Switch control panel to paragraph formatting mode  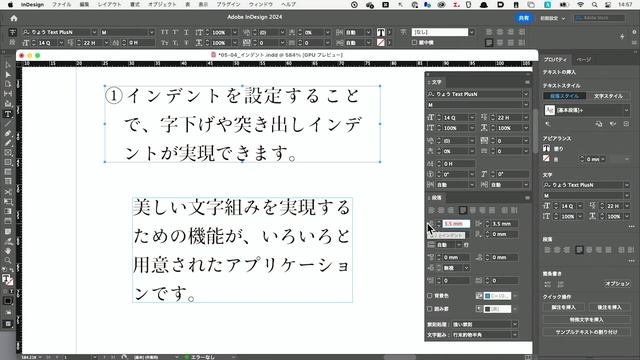pos(13,42)
